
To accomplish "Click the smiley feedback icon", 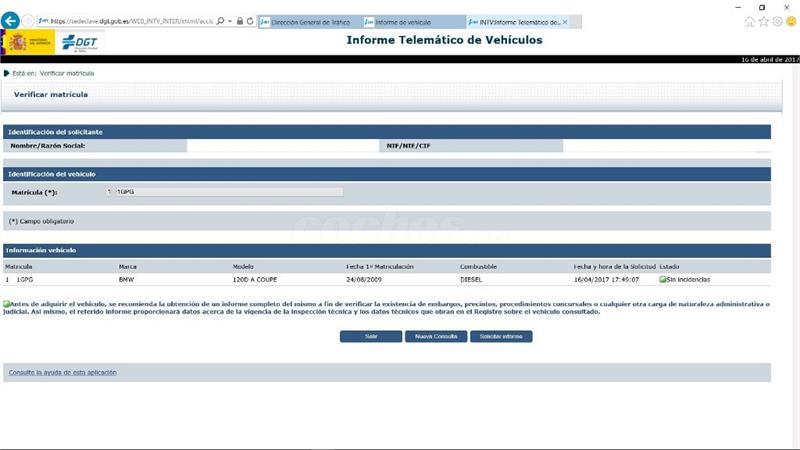I will coord(791,21).
